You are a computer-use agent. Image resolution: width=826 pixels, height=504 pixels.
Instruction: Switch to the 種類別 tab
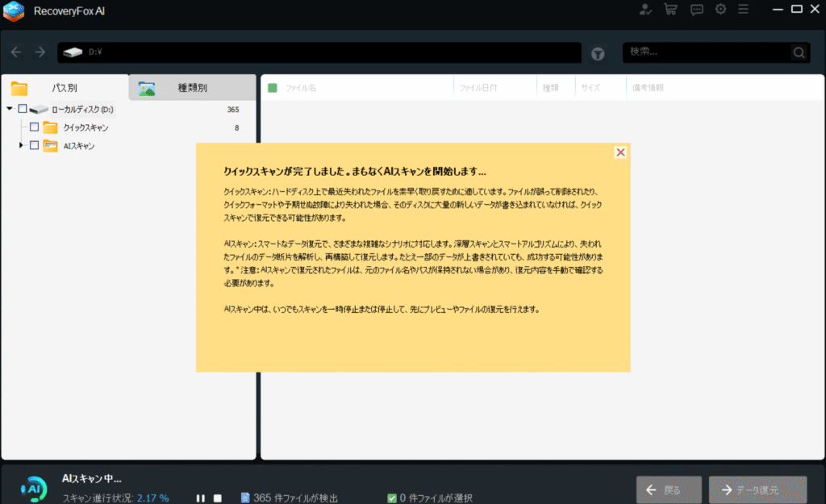coord(192,88)
